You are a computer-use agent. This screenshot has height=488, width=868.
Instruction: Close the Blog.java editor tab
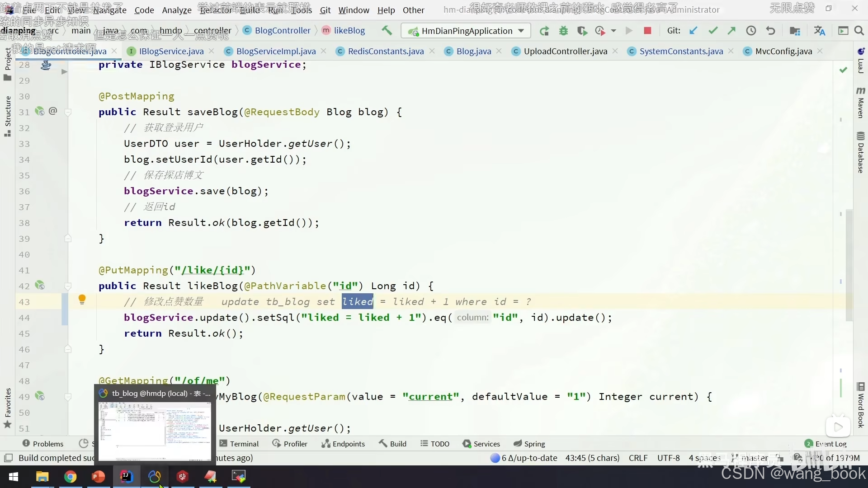pos(499,51)
